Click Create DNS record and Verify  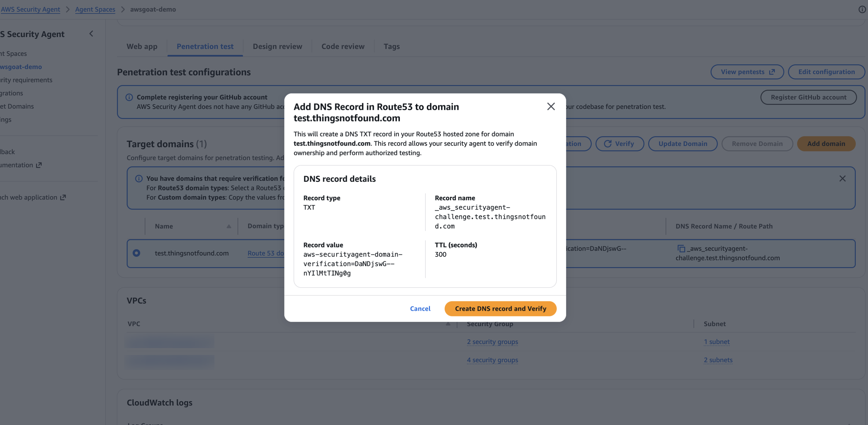click(x=500, y=308)
